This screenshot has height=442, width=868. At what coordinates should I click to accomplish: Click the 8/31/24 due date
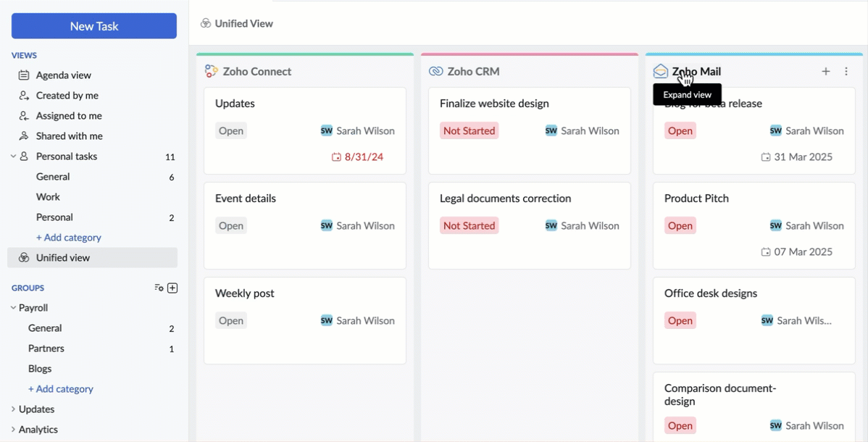point(358,157)
